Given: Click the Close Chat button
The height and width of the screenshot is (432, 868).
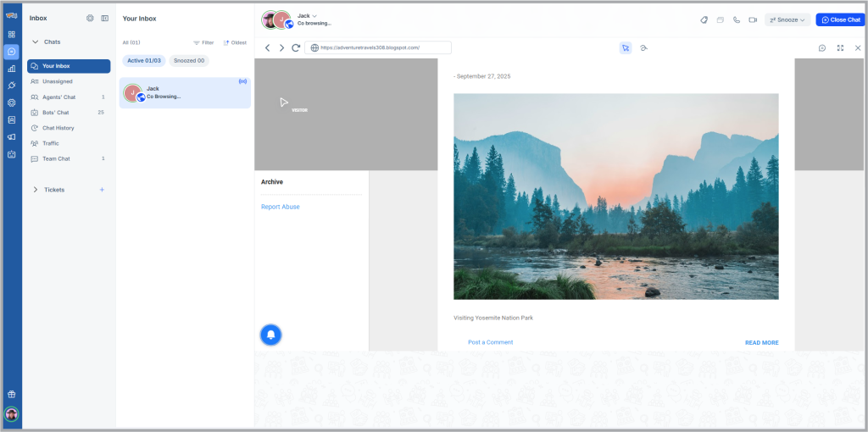Looking at the screenshot, I should (840, 19).
